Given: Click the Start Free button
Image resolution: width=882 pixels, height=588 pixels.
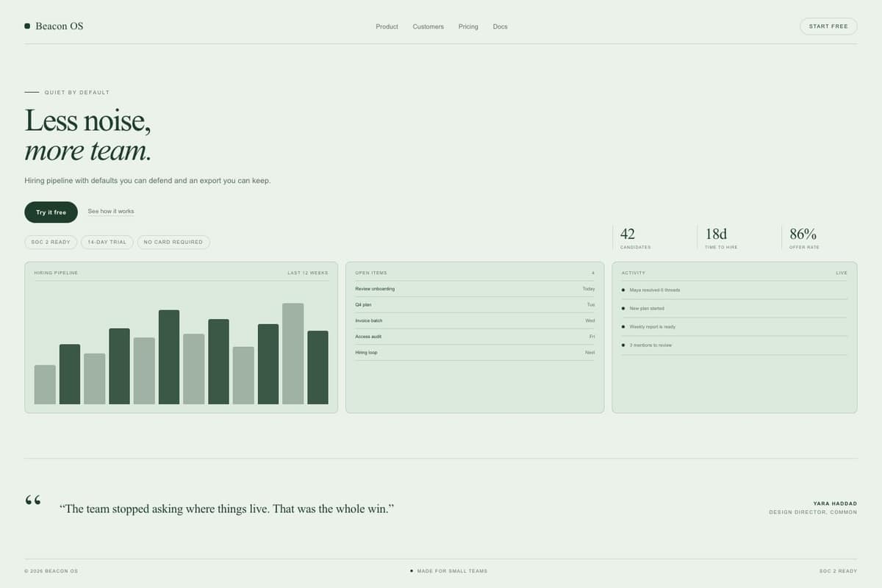Looking at the screenshot, I should point(828,26).
